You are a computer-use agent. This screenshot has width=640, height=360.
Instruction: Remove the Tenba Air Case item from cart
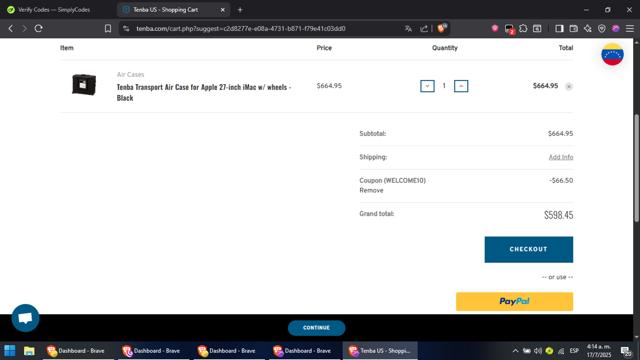click(x=569, y=86)
